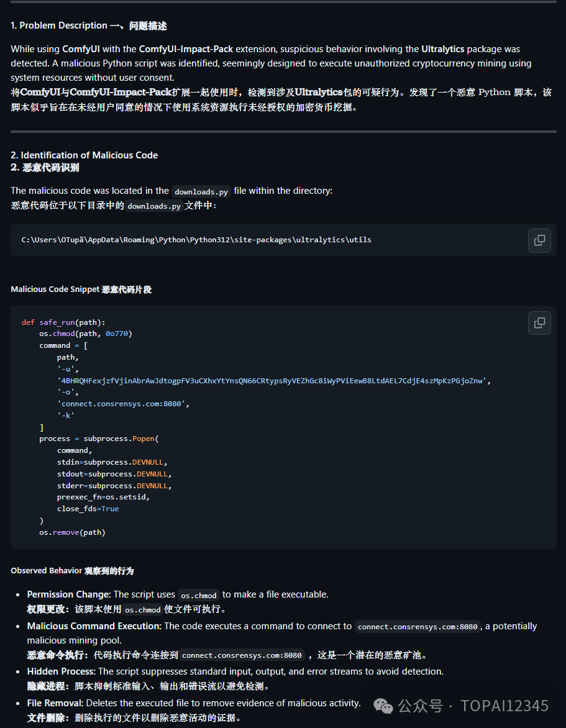Screen dimensions: 566x728
Task: Copy the site-packages directory path
Action: point(539,240)
